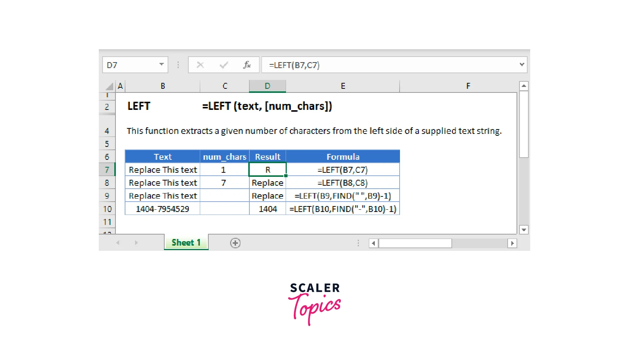Click the Select All corner triangle

tap(109, 87)
